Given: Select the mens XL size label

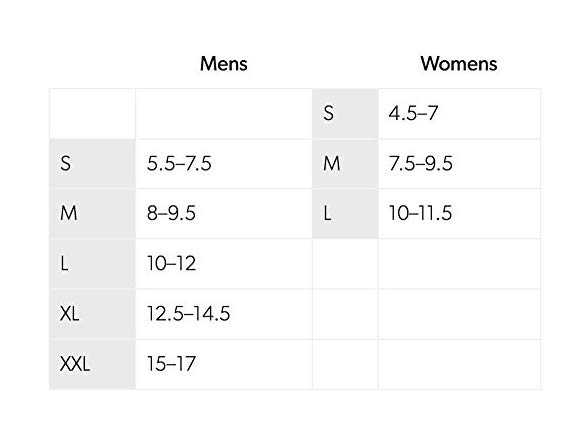Looking at the screenshot, I should [93, 314].
